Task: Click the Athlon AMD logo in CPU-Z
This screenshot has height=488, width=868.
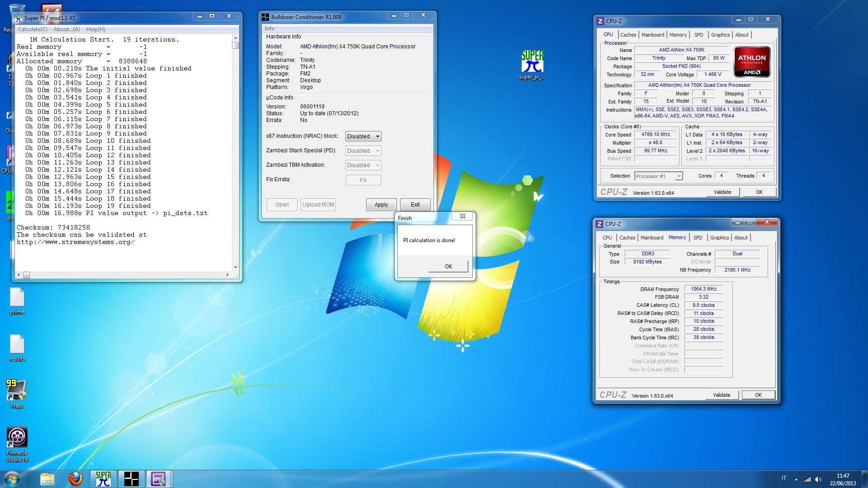Action: coord(752,62)
